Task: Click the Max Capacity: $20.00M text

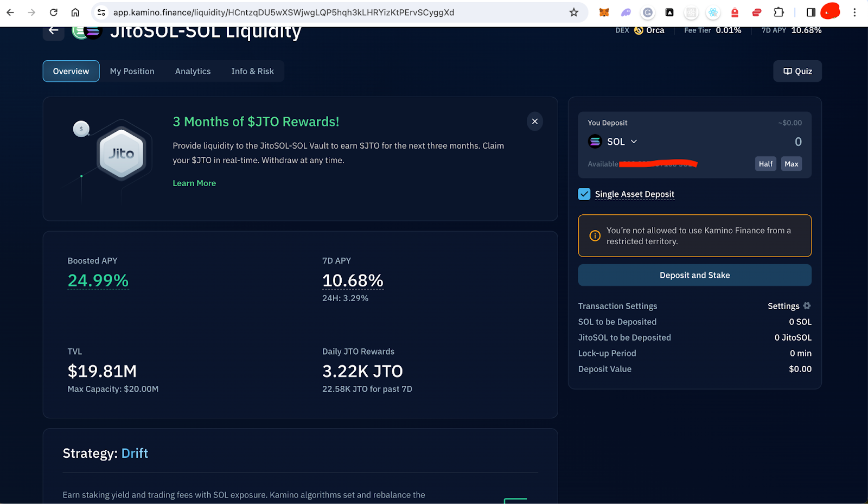Action: click(113, 389)
